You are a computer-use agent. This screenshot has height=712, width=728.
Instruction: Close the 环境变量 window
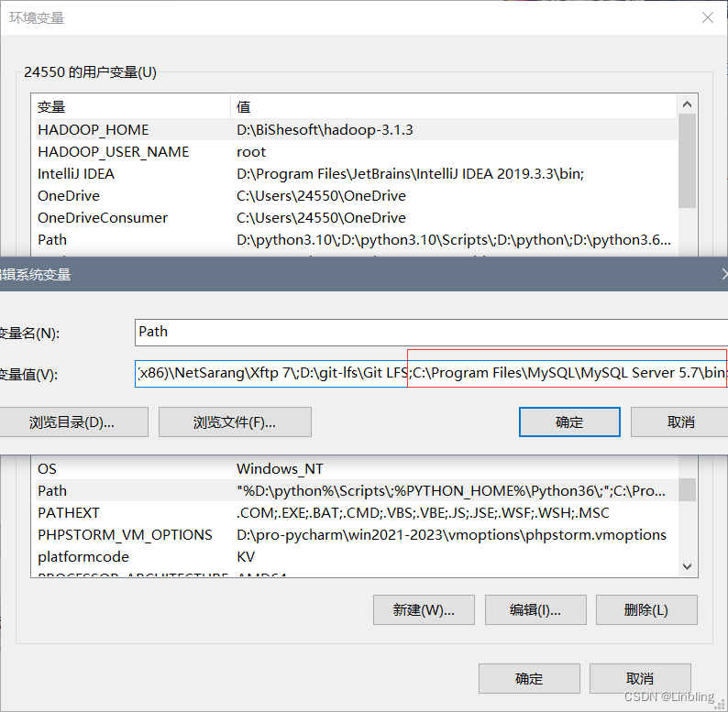pos(708,17)
